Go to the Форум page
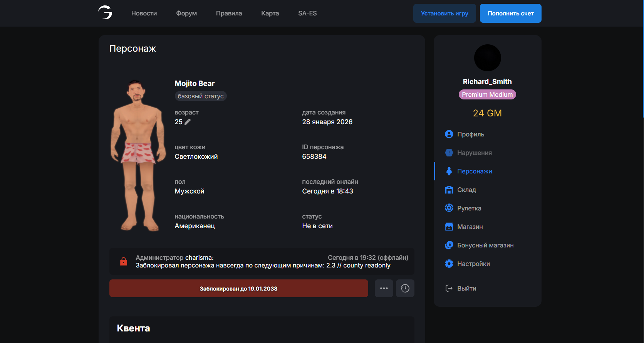644x343 pixels. 186,13
